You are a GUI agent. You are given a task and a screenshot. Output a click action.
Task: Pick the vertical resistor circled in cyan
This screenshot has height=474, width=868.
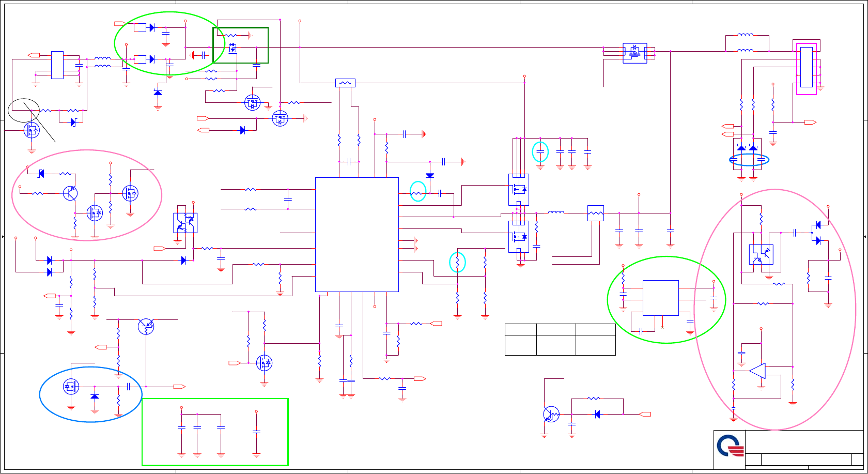point(457,262)
